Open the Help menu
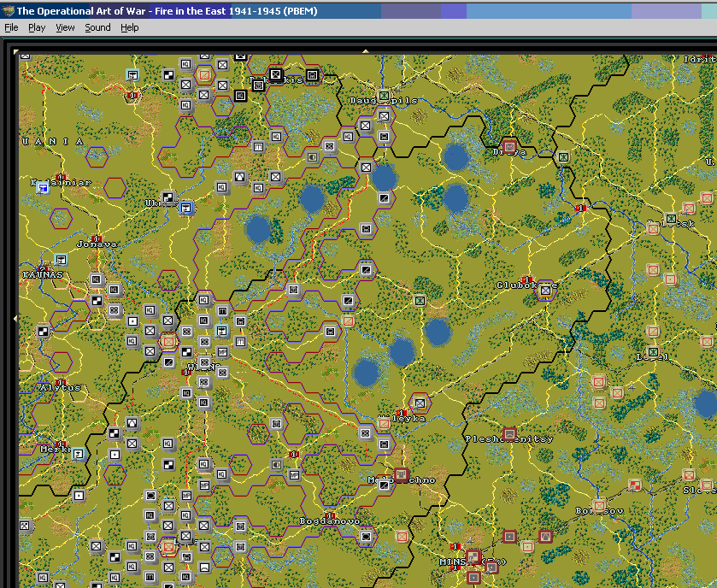This screenshot has width=717, height=588. coord(129,27)
